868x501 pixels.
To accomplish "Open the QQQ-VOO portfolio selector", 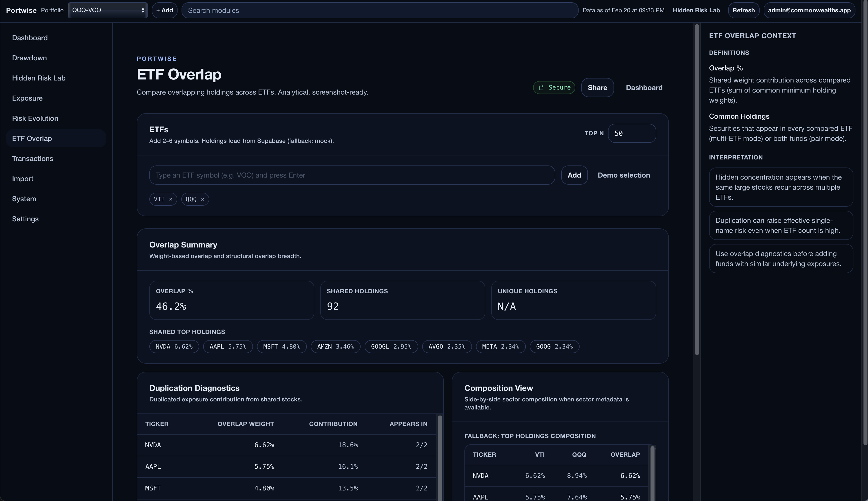I will point(108,10).
